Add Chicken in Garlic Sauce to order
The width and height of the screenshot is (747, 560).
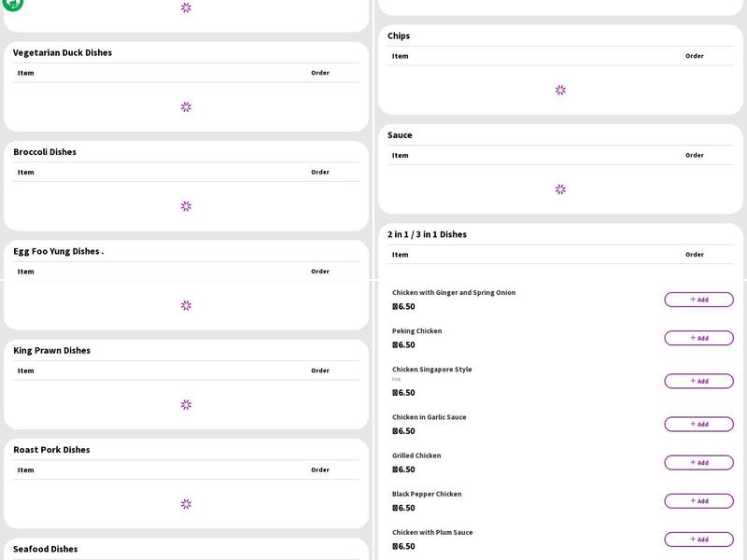tap(698, 424)
